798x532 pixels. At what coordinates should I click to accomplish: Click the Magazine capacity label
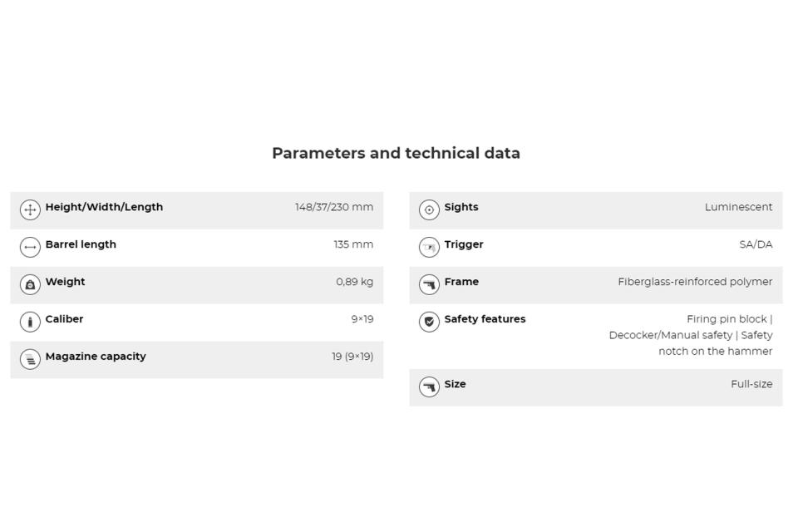(x=96, y=357)
